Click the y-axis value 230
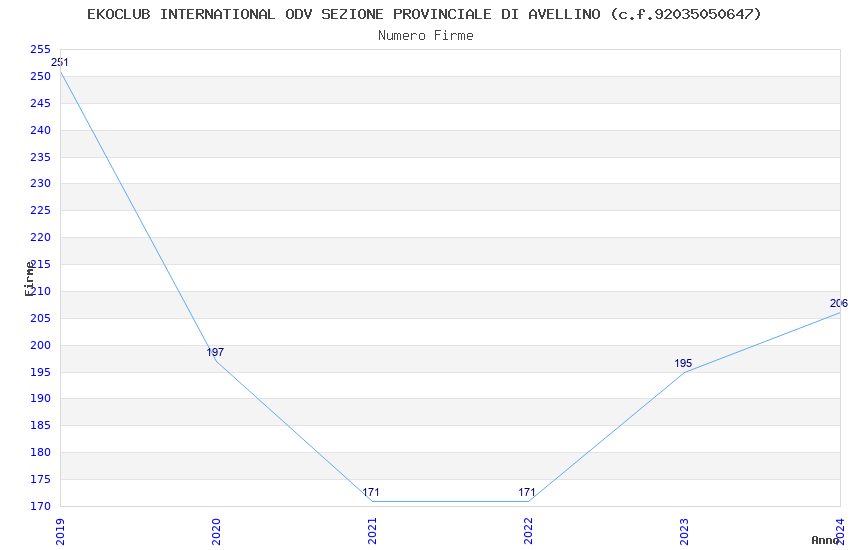Screen dimensions: 850x550 pos(40,184)
